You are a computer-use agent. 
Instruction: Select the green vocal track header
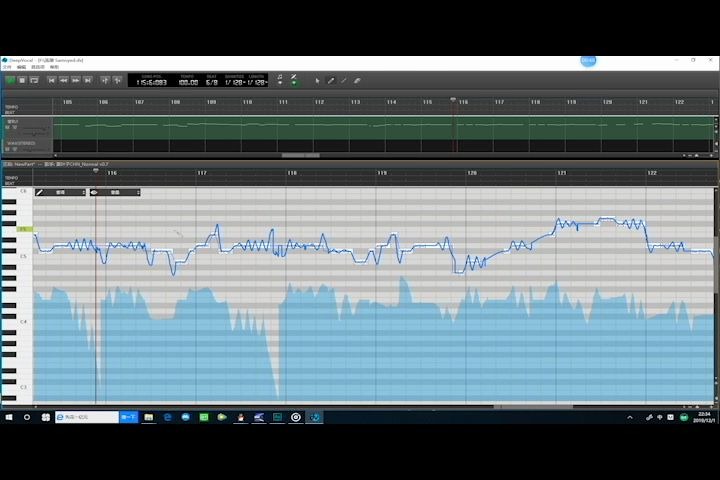[28, 128]
